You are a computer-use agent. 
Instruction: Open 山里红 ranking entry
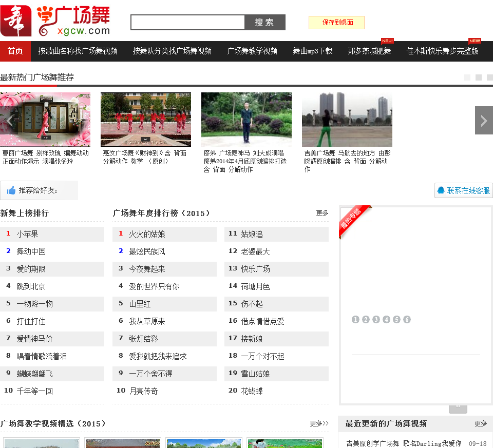click(x=140, y=304)
